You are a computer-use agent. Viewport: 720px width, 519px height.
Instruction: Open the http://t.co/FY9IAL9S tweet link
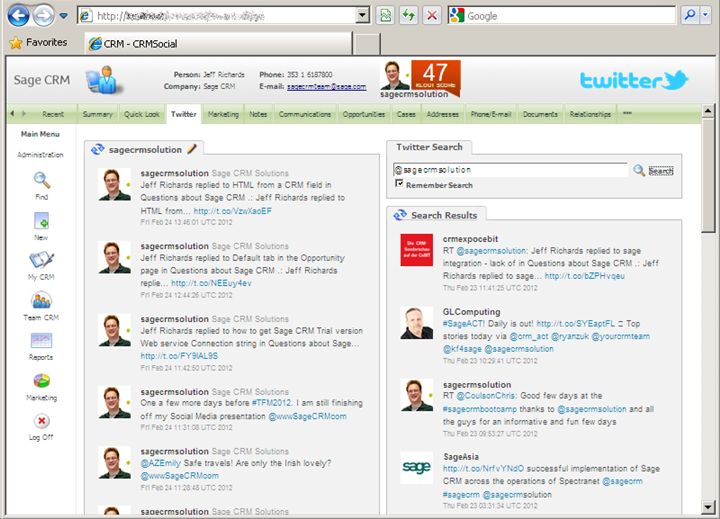point(179,356)
